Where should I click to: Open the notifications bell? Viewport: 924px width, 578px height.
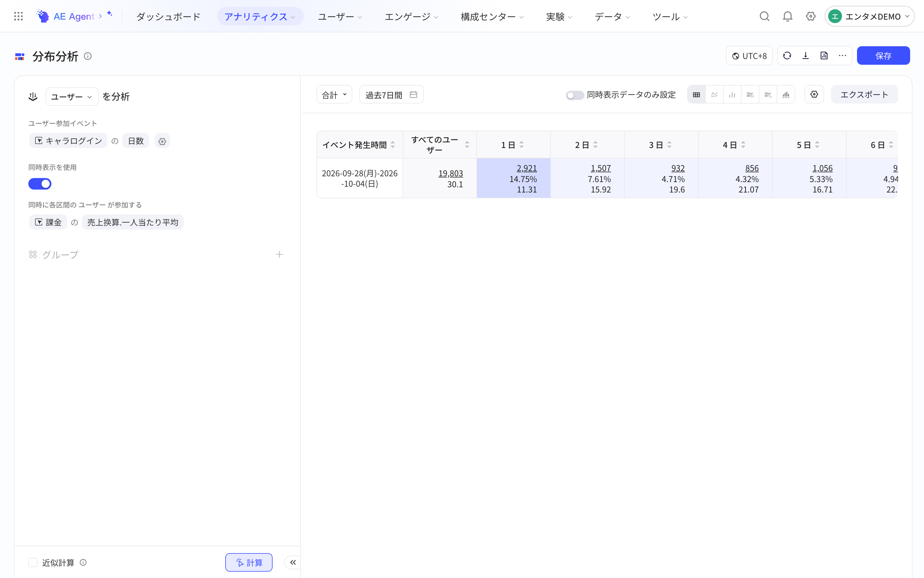[788, 16]
